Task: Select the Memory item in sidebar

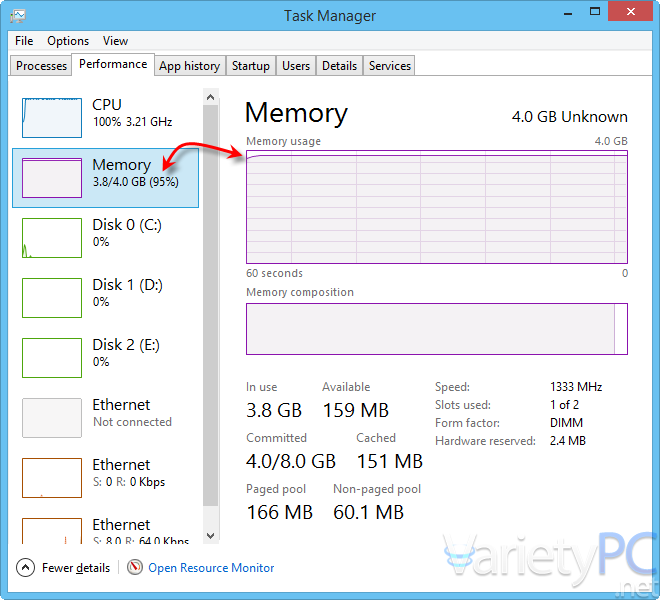Action: (105, 178)
